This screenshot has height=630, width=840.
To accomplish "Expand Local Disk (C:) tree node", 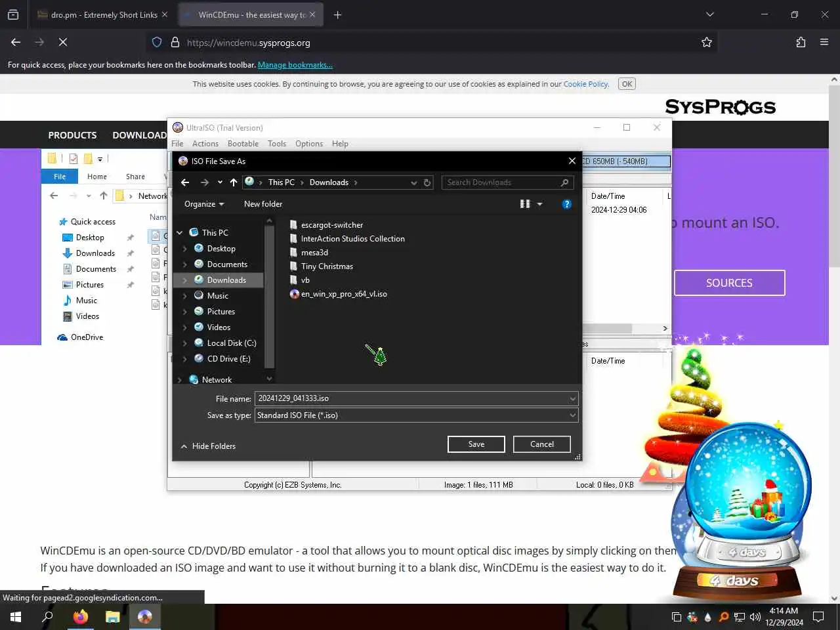I will [x=185, y=343].
